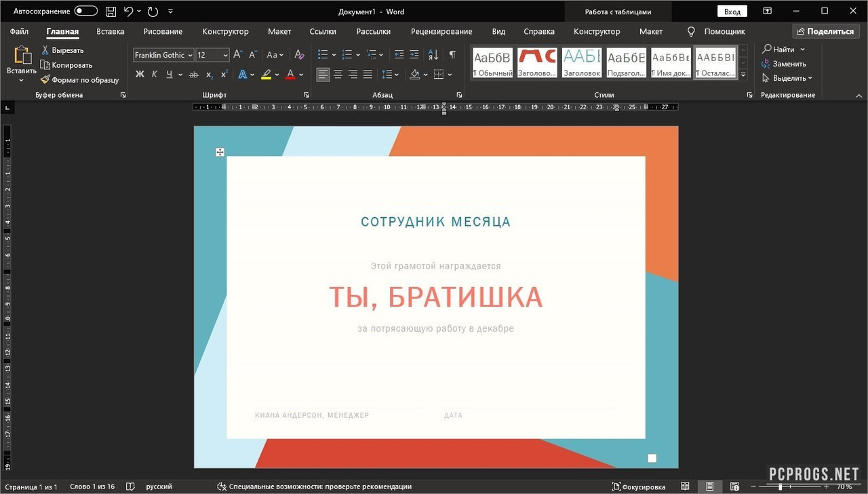Toggle left alignment button
Screen dimensions: 868x494
[323, 75]
